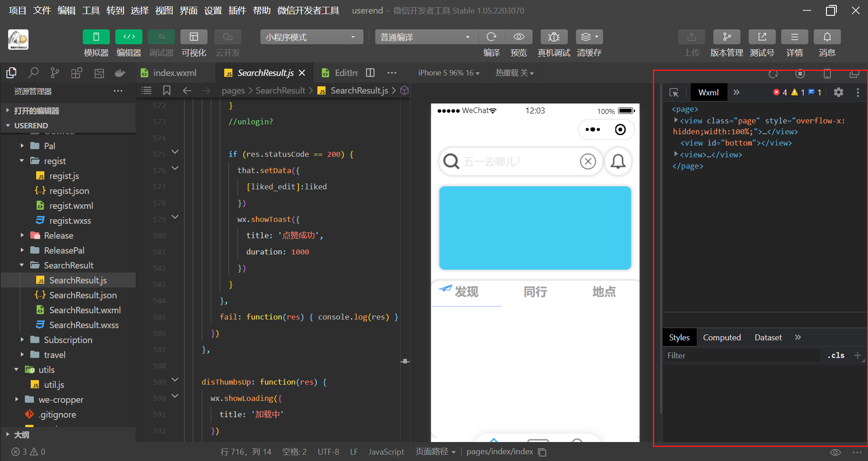
Task: Add a new style rule with plus
Action: point(857,356)
